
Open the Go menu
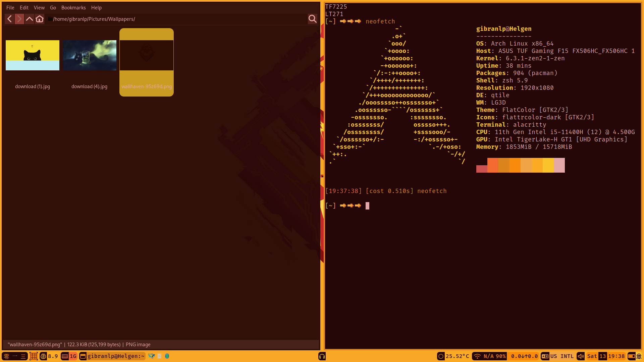tap(53, 7)
